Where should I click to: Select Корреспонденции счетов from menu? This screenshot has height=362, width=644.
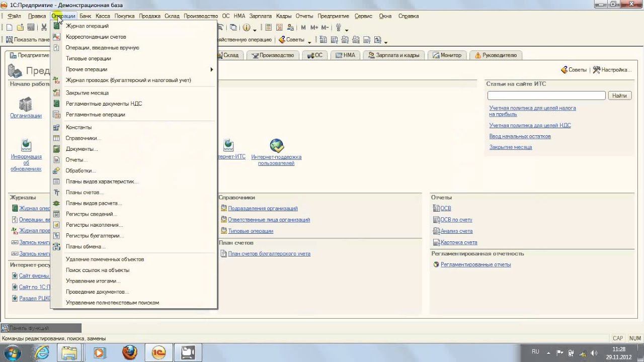pos(134,37)
